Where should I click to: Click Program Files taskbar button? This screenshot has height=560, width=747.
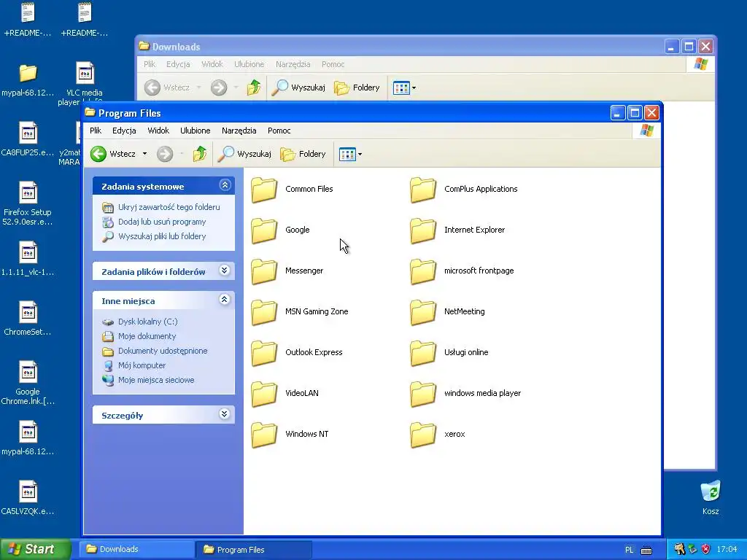point(254,550)
